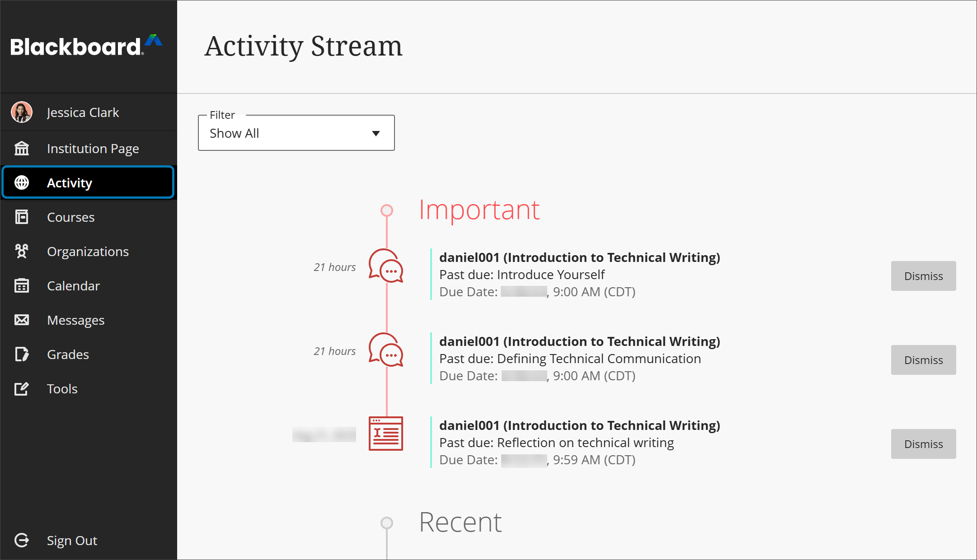Click the discussion icon for Introduce Yourself

pos(386,267)
